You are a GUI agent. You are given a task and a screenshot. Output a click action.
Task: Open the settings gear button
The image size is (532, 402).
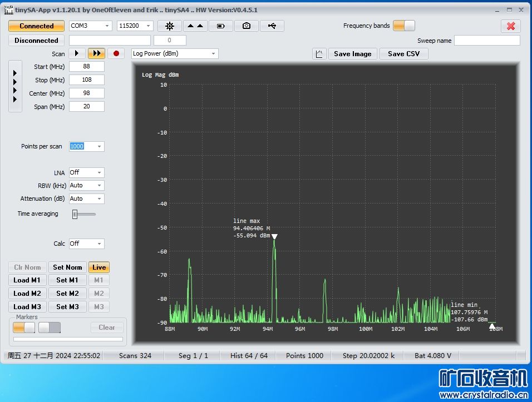[170, 26]
